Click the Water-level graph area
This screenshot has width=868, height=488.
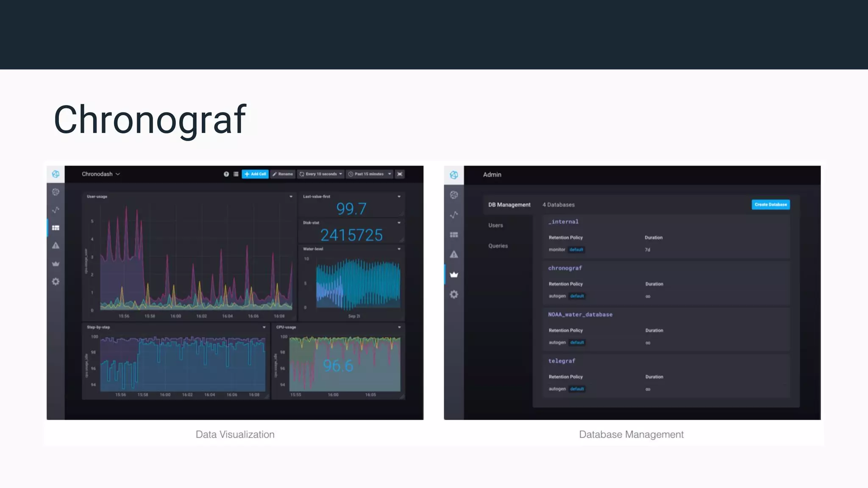(358, 284)
